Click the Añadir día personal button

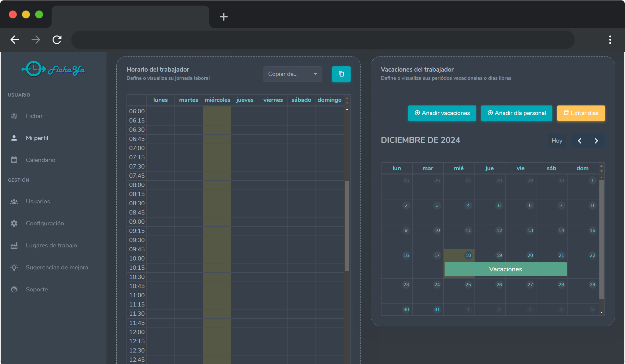click(517, 113)
